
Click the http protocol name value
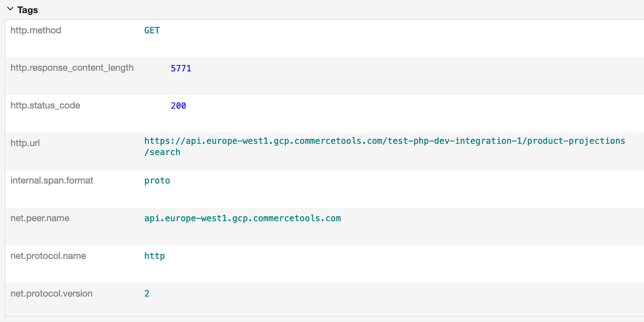point(155,256)
